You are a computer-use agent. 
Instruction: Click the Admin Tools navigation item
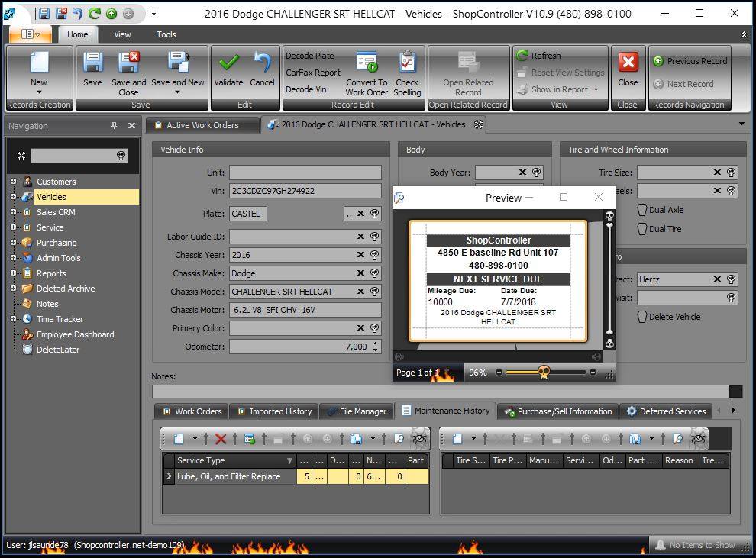pyautogui.click(x=58, y=258)
